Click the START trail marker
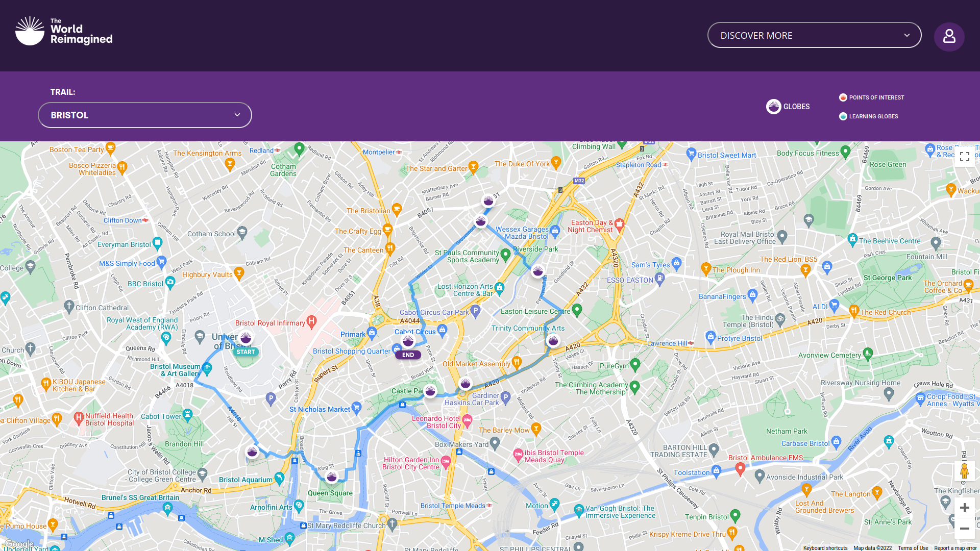The height and width of the screenshot is (551, 980). (246, 352)
